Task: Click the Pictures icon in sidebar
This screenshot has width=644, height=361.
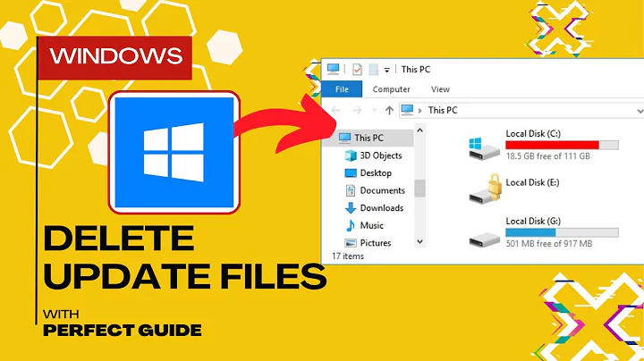Action: [x=351, y=243]
